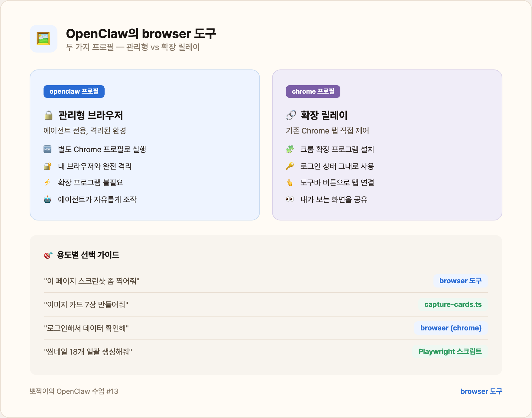Click the chain link icon beside 확장 릴레이

click(291, 115)
